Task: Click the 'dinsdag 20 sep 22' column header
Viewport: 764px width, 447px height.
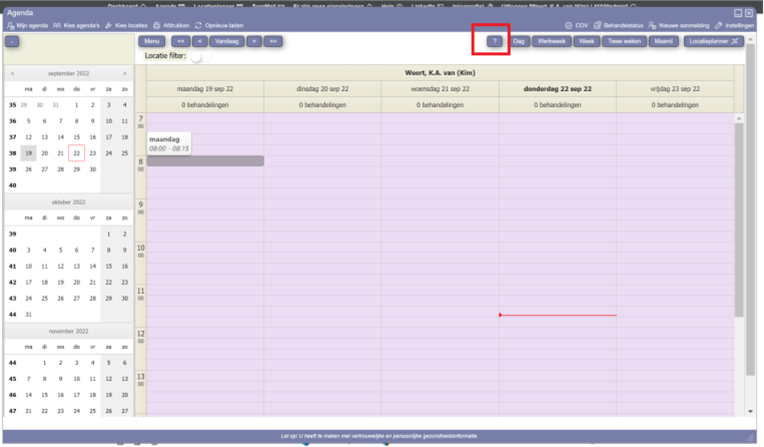Action: 323,89
